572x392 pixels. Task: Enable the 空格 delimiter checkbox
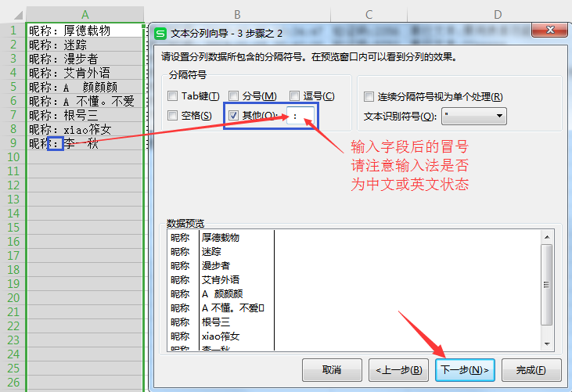[x=172, y=116]
